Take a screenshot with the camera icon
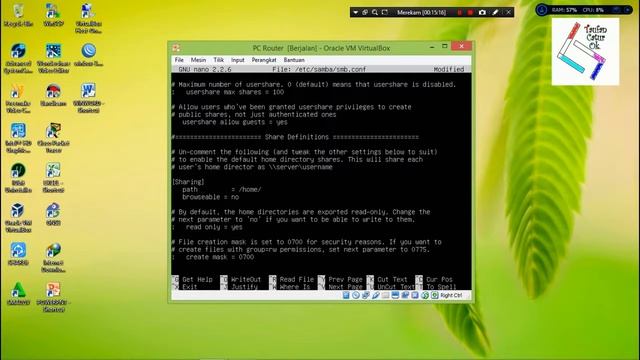 pyautogui.click(x=482, y=13)
